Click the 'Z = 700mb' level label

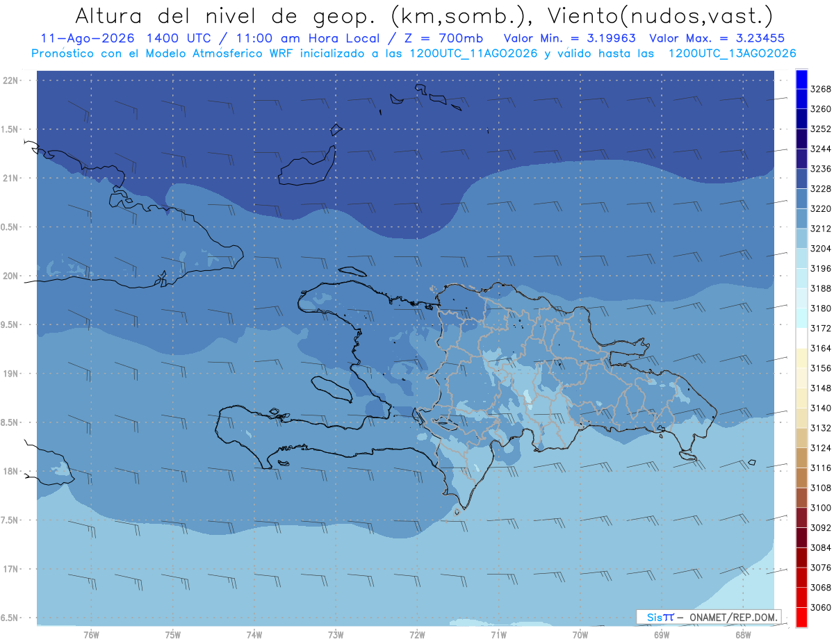(x=441, y=39)
